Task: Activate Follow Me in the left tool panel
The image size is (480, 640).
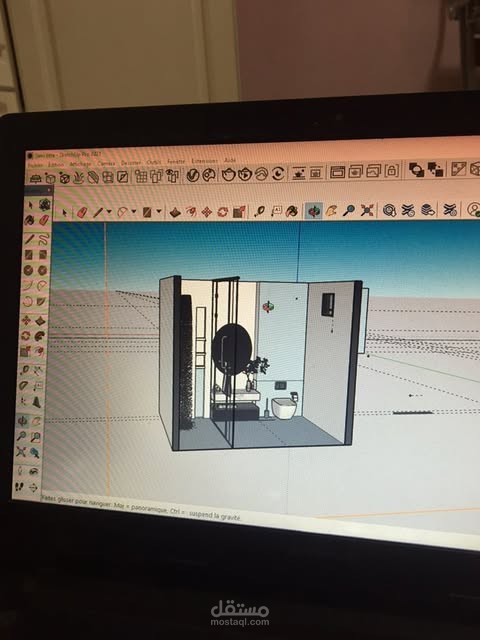Action: 40,336
